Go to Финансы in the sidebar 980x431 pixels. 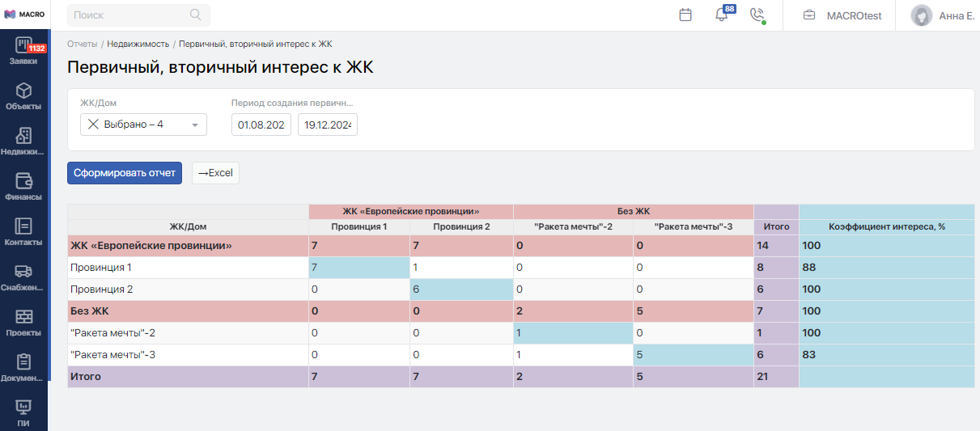23,187
